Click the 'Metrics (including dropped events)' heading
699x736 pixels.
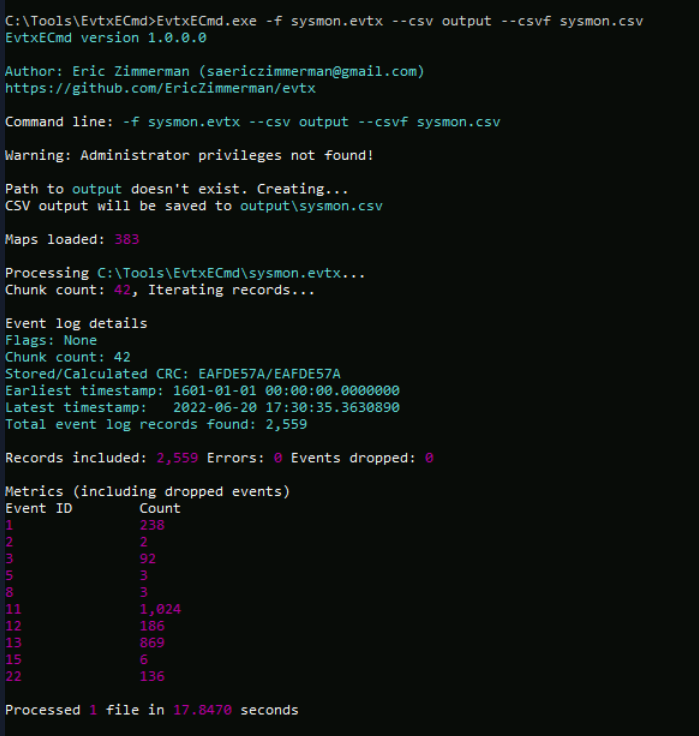tap(147, 491)
